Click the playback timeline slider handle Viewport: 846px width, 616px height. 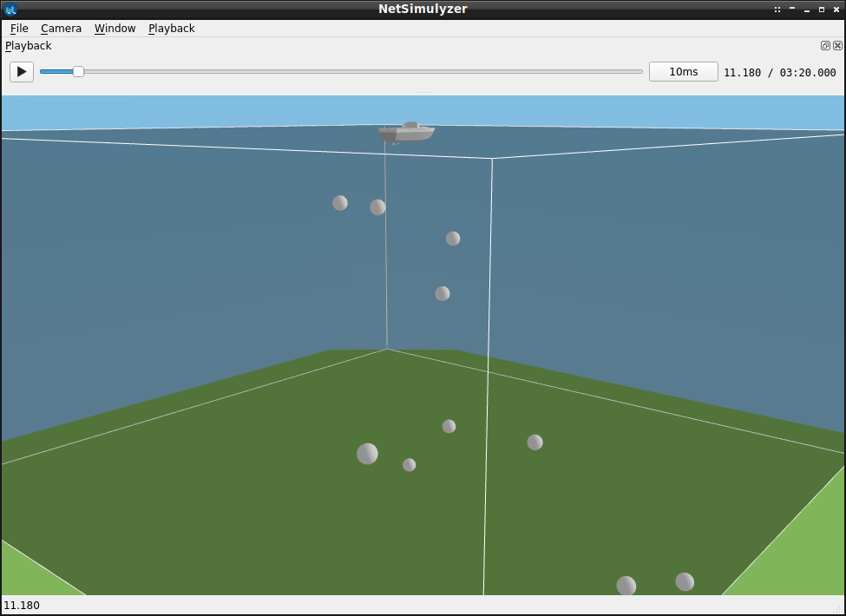78,72
